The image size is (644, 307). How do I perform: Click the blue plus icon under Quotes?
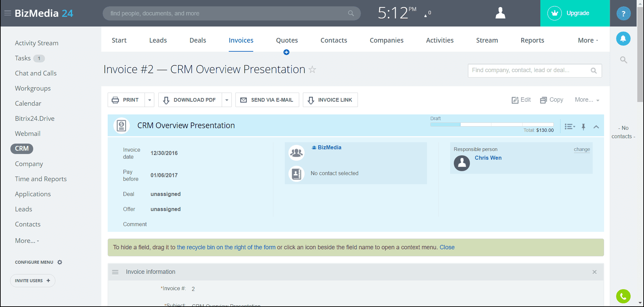(x=286, y=52)
